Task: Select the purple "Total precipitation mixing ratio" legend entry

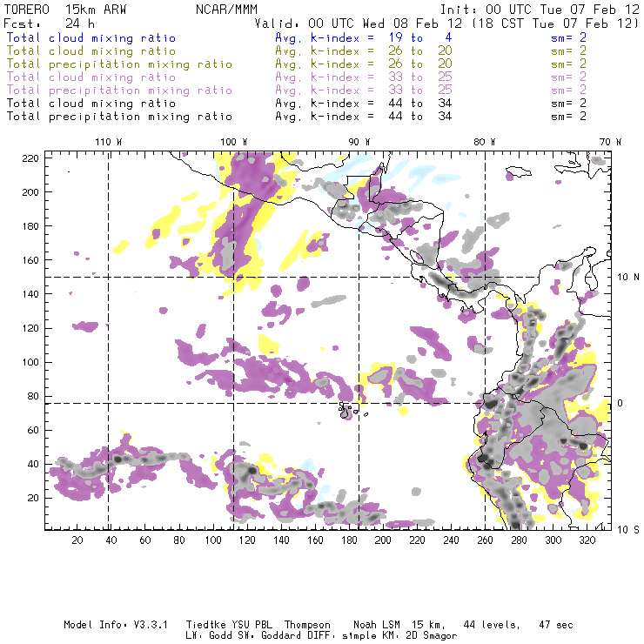Action: (x=119, y=91)
